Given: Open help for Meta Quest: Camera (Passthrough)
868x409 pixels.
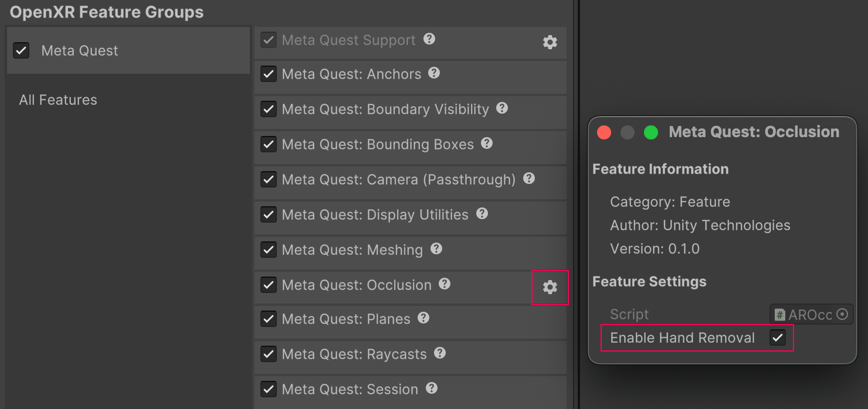Looking at the screenshot, I should pyautogui.click(x=528, y=179).
